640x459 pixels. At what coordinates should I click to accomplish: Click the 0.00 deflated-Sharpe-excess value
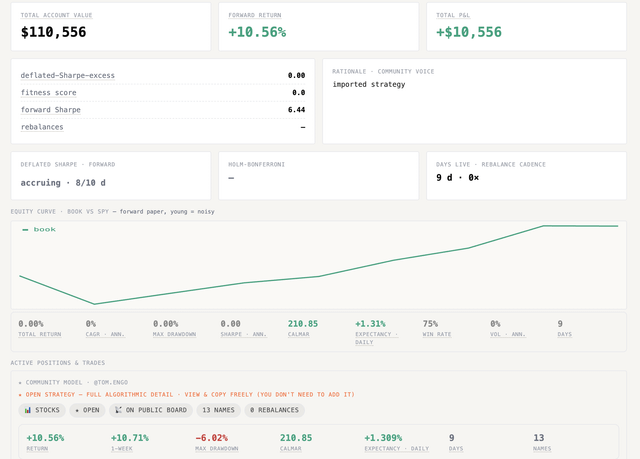[296, 75]
